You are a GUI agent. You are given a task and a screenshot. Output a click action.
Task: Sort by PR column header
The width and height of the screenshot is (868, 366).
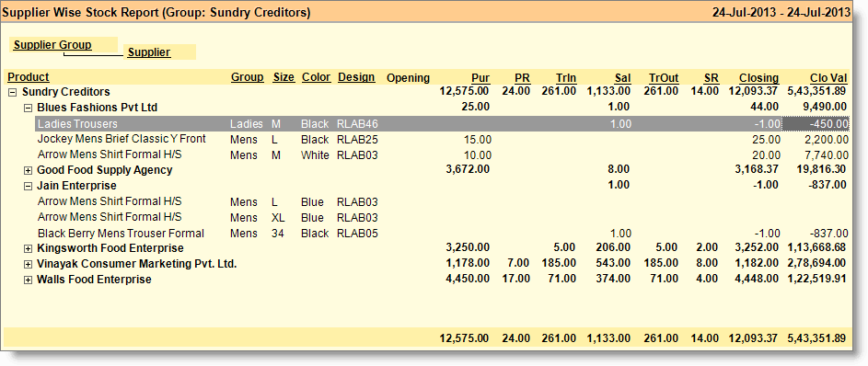[522, 78]
